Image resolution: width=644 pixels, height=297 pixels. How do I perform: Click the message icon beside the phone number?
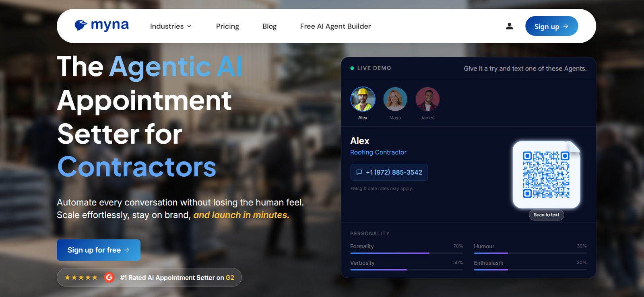pos(359,172)
